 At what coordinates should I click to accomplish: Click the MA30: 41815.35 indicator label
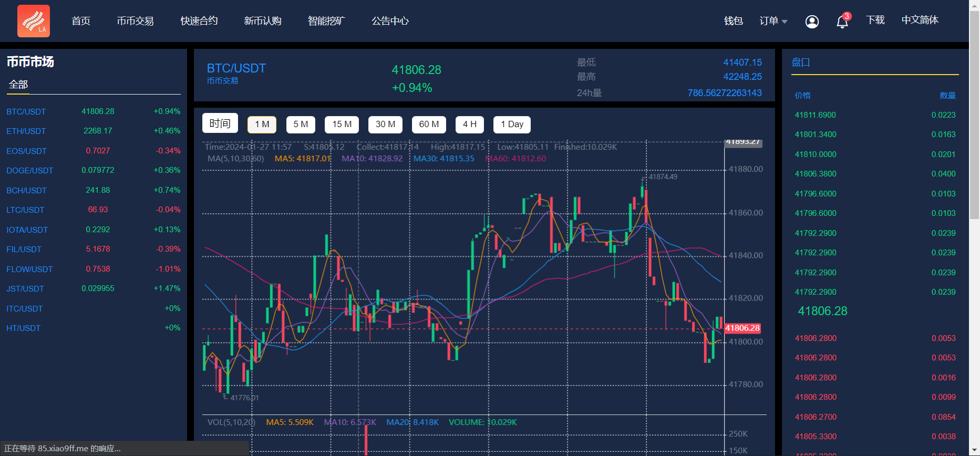point(443,159)
